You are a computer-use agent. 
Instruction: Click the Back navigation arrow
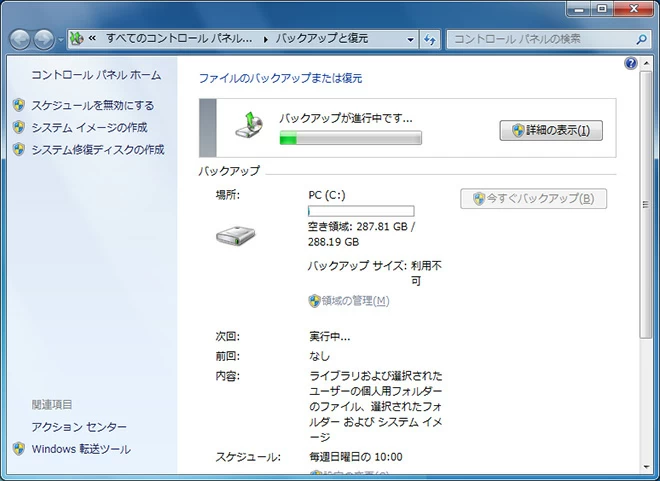coord(21,39)
